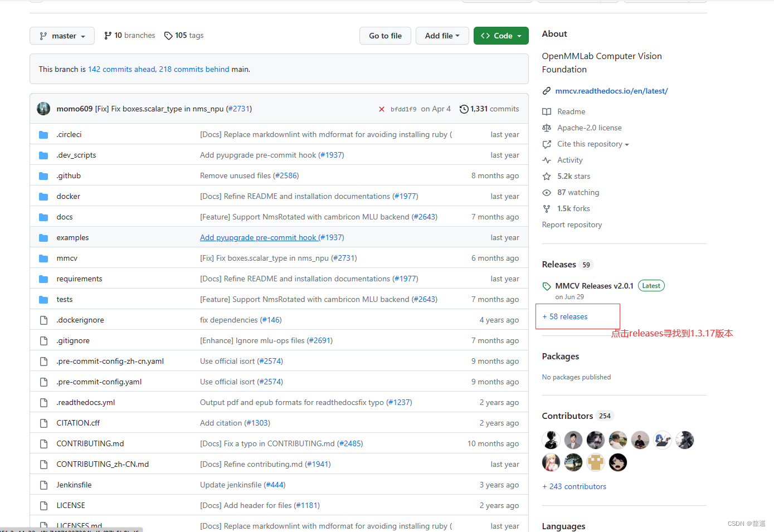Open the master branch selector dropdown

[x=62, y=36]
